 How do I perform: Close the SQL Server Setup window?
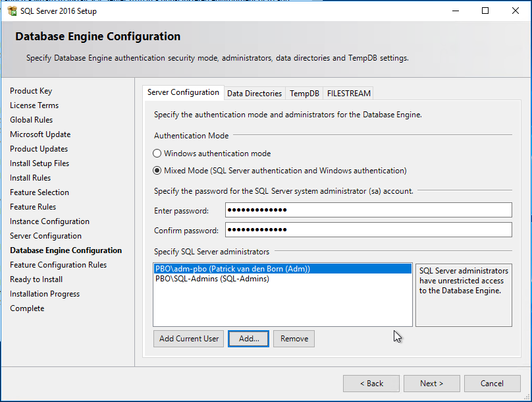[516, 11]
